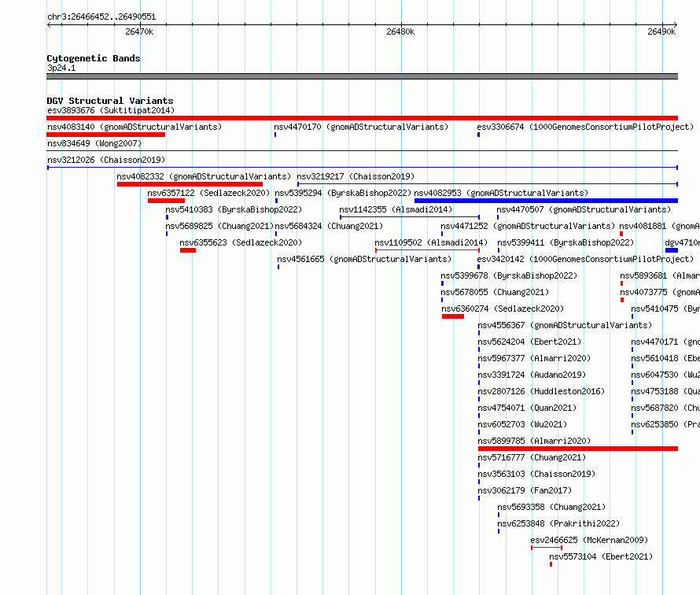
Task: Click nsv5689825 (Chuang2021) label
Action: point(219,226)
